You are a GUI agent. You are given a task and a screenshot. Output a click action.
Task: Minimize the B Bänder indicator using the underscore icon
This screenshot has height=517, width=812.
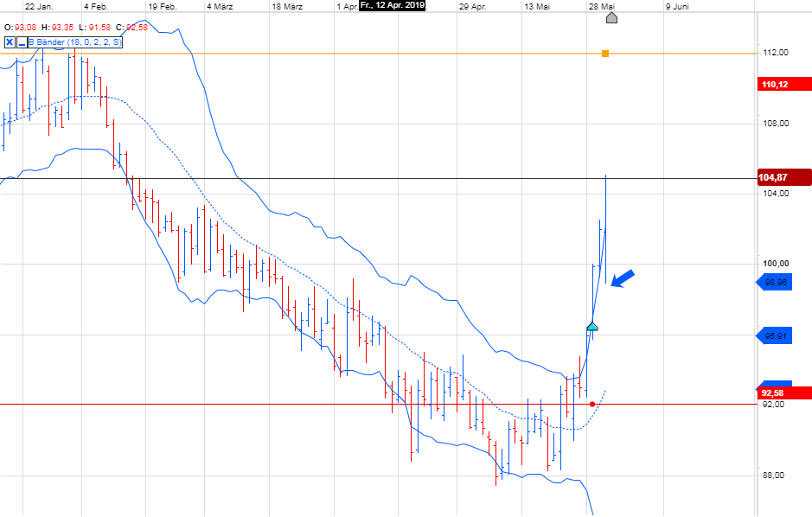click(x=22, y=41)
